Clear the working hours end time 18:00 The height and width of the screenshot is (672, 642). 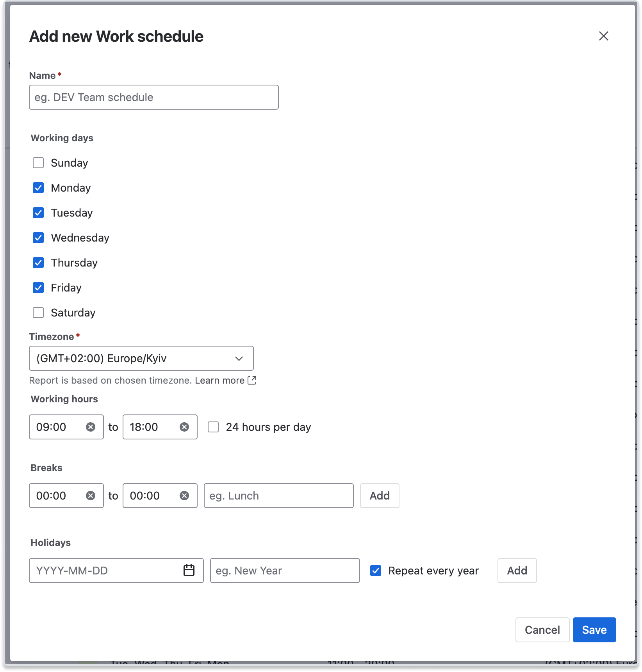(x=184, y=427)
